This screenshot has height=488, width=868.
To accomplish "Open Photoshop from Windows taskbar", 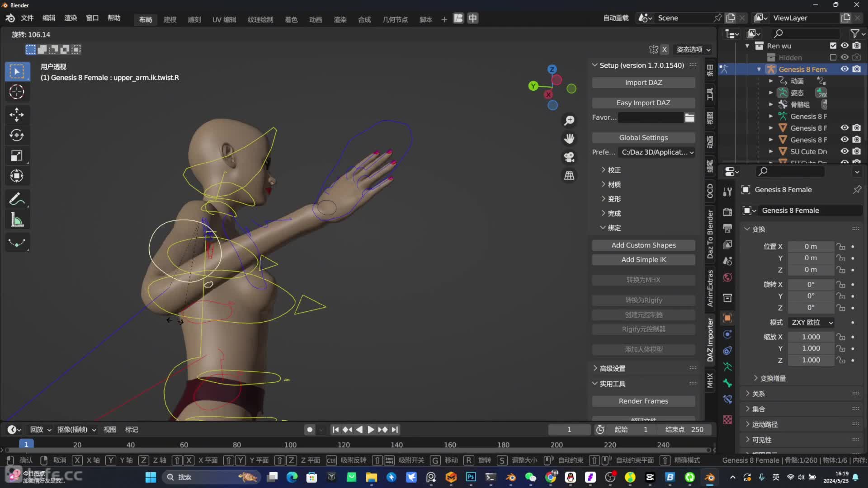I will [471, 477].
